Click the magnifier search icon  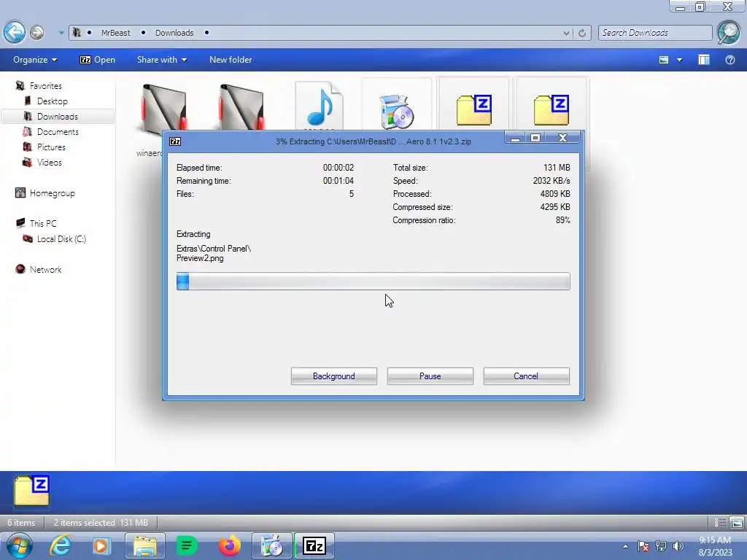pos(729,32)
